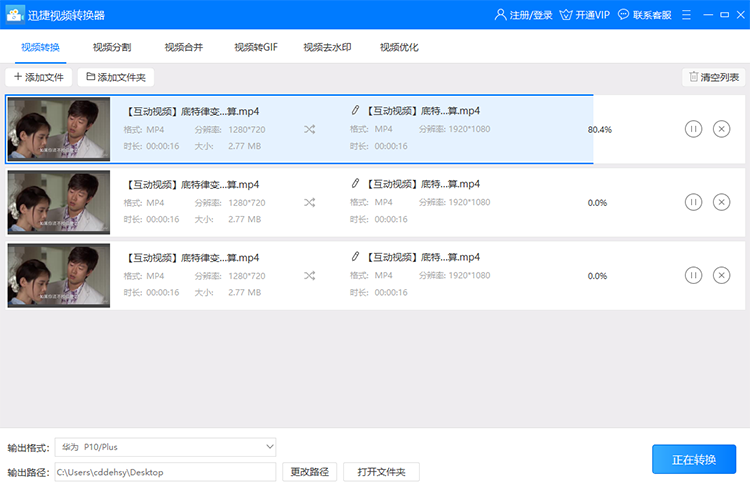Screen dimensions: 750x491
Task: Click the 80.4% progress value
Action: pos(599,130)
